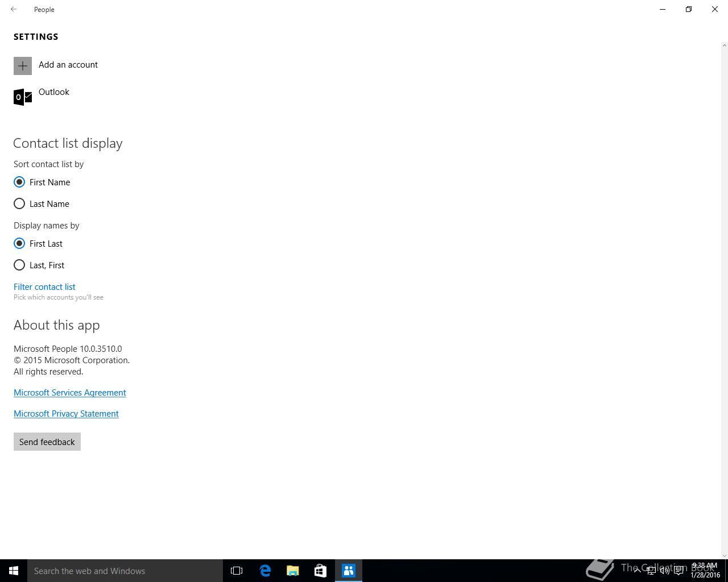Open Microsoft Privacy Statement link
Image resolution: width=728 pixels, height=582 pixels.
66,414
